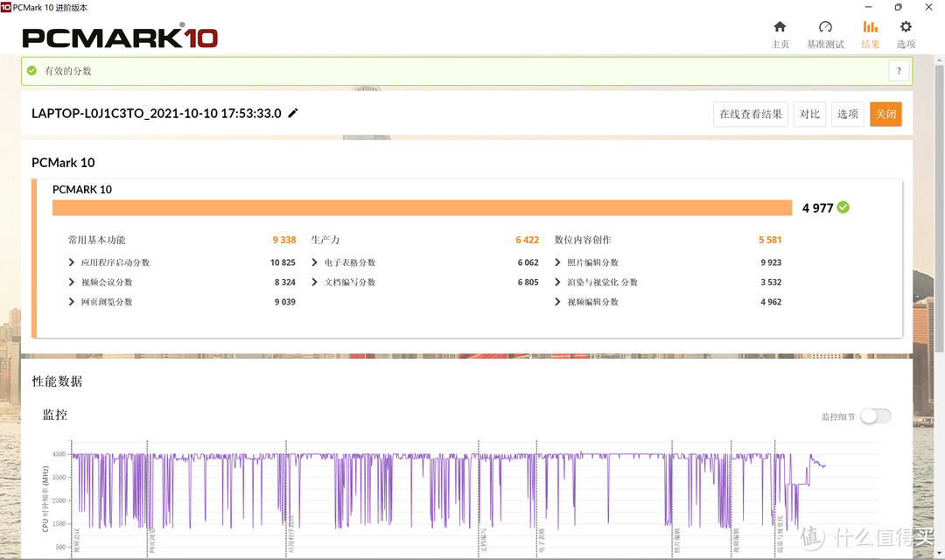Click the overall score 4 977
Viewport: 945px width, 560px height.
(x=817, y=208)
